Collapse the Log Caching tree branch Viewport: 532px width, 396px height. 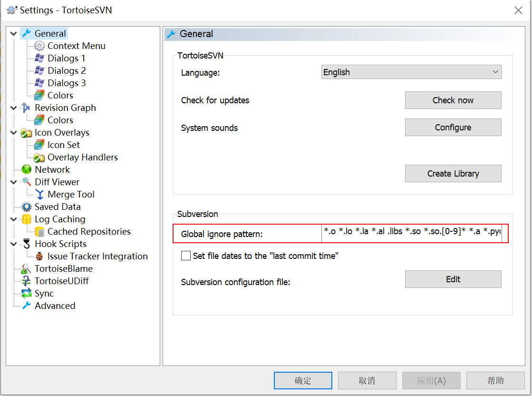[13, 219]
